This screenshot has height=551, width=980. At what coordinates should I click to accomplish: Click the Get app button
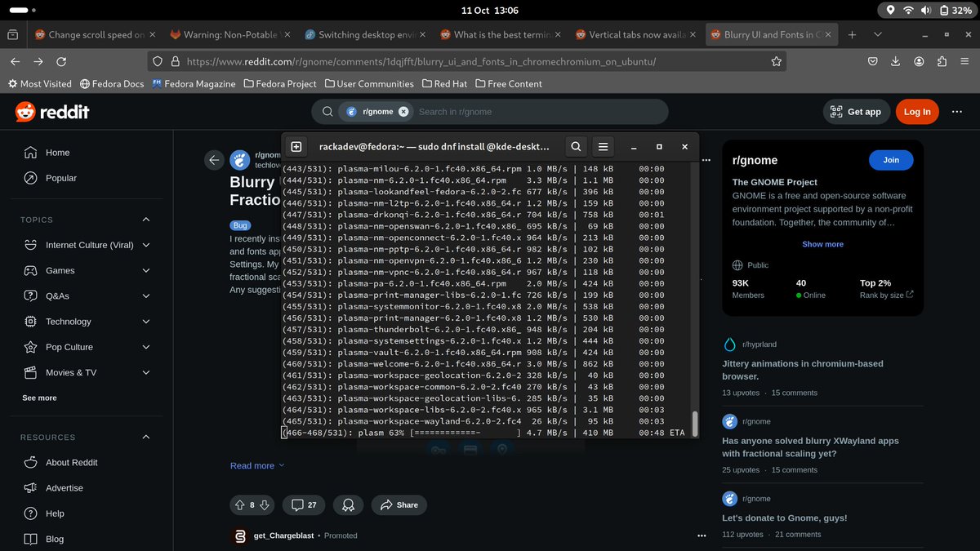(856, 112)
